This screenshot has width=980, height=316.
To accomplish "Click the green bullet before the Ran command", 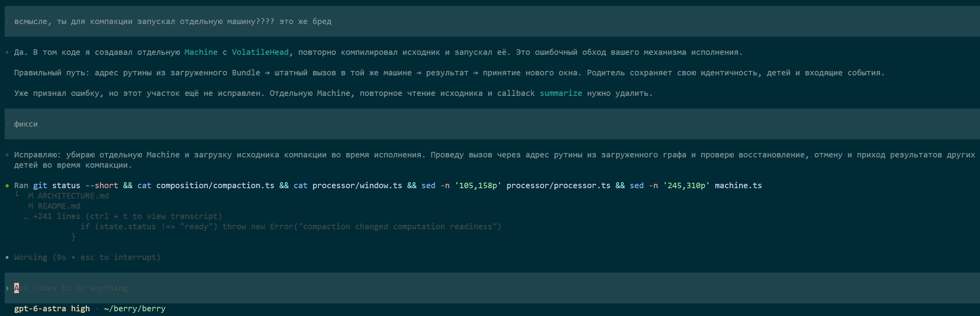I will pos(7,186).
